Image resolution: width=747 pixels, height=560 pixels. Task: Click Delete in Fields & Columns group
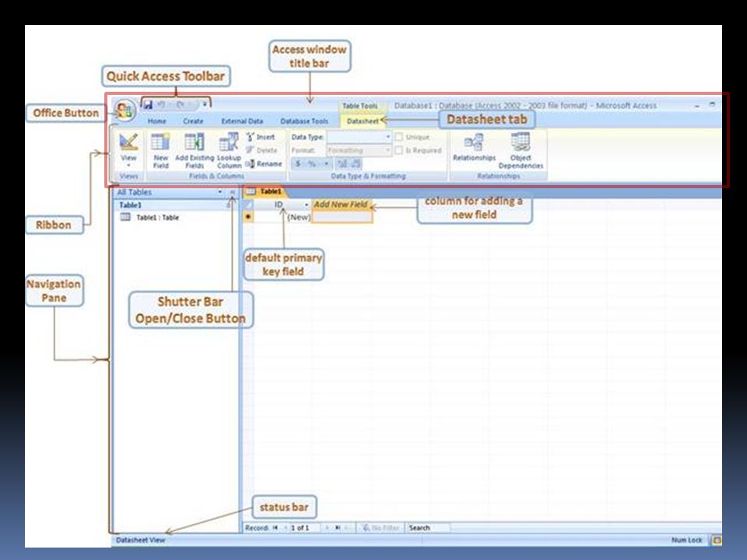point(261,150)
